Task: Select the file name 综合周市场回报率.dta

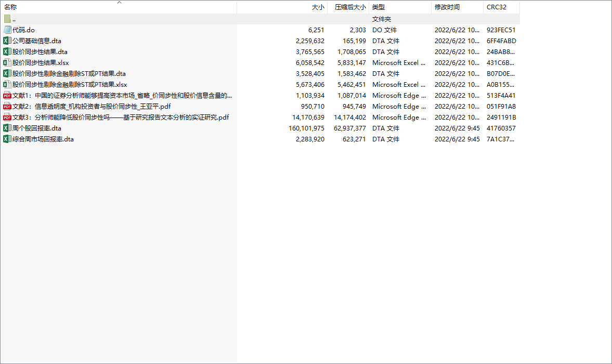Action: (x=43, y=139)
